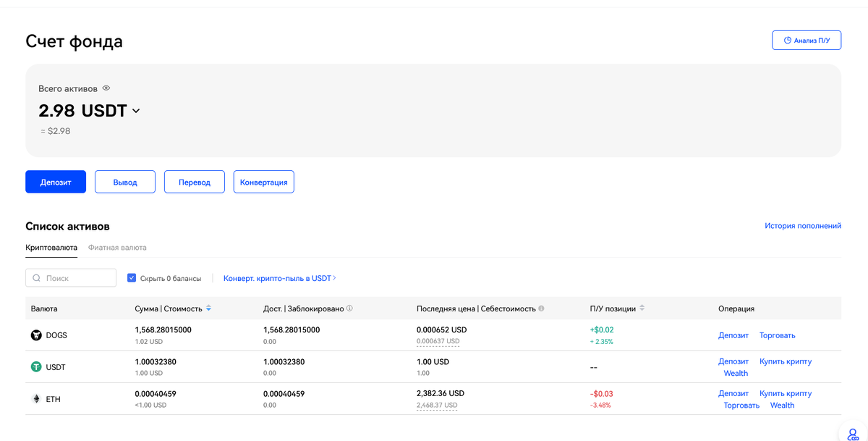Click the USDT coin icon
The image size is (868, 441).
[36, 367]
